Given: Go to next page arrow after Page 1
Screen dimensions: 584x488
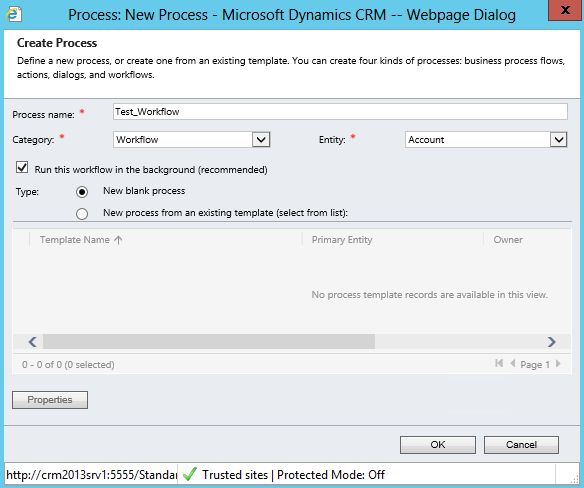Looking at the screenshot, I should coord(558,363).
